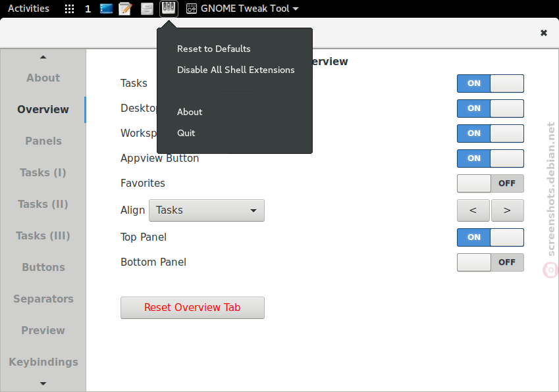The height and width of the screenshot is (392, 559).
Task: Click the sidebar down arrow
Action: pos(43,383)
